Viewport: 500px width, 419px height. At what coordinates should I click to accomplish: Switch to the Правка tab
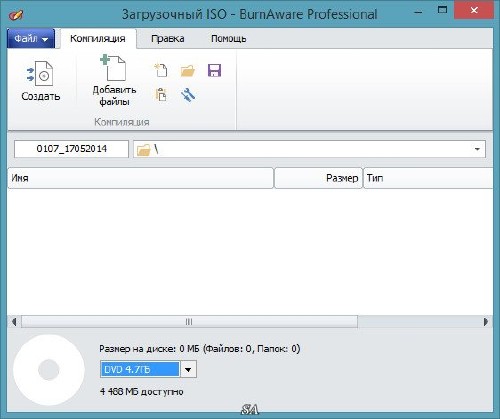coord(168,39)
